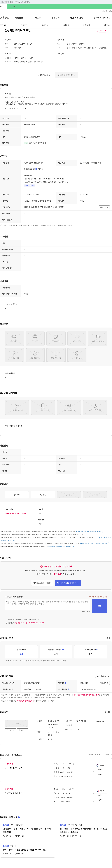112x868 pixels.
Task: Select the 필기 screening method
Action: (69, 495)
